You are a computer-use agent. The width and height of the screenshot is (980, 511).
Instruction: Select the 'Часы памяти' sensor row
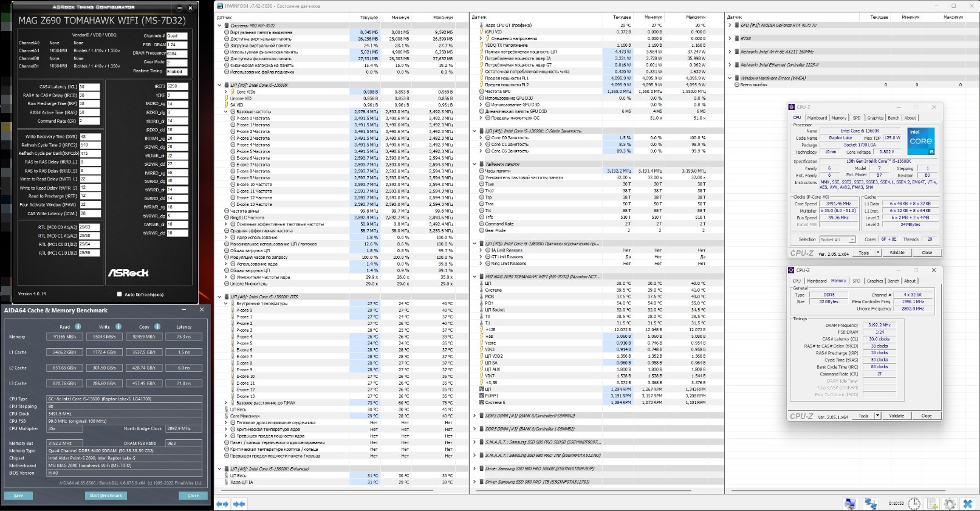[597, 171]
